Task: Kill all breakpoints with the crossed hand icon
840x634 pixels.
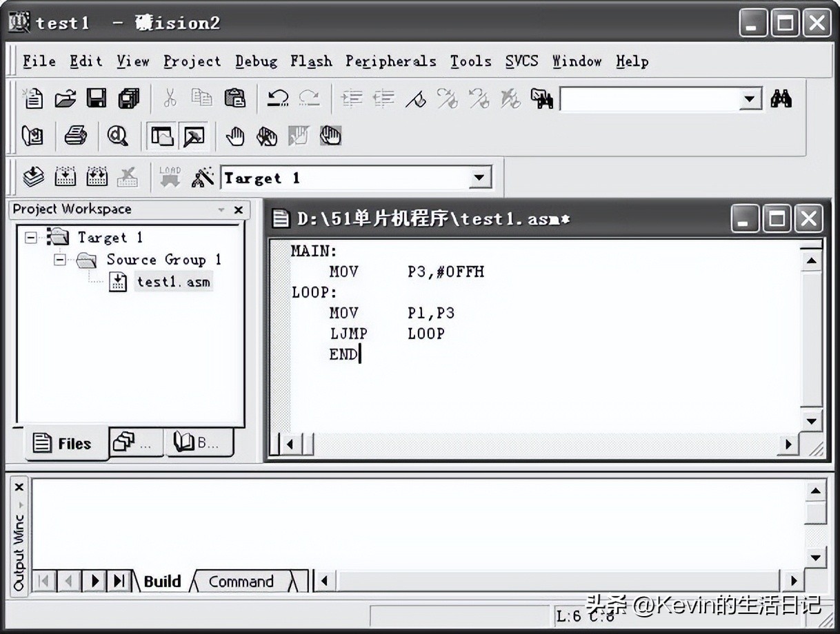Action: tap(267, 136)
